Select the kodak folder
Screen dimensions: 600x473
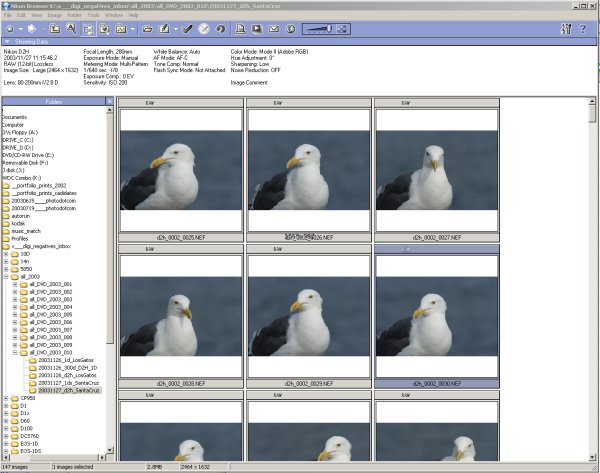18,223
